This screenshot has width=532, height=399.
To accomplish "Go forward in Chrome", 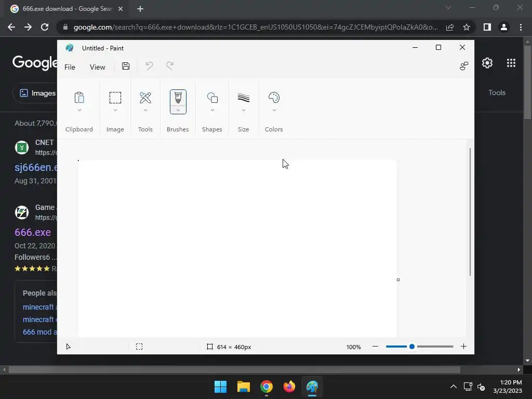I will 28,27.
